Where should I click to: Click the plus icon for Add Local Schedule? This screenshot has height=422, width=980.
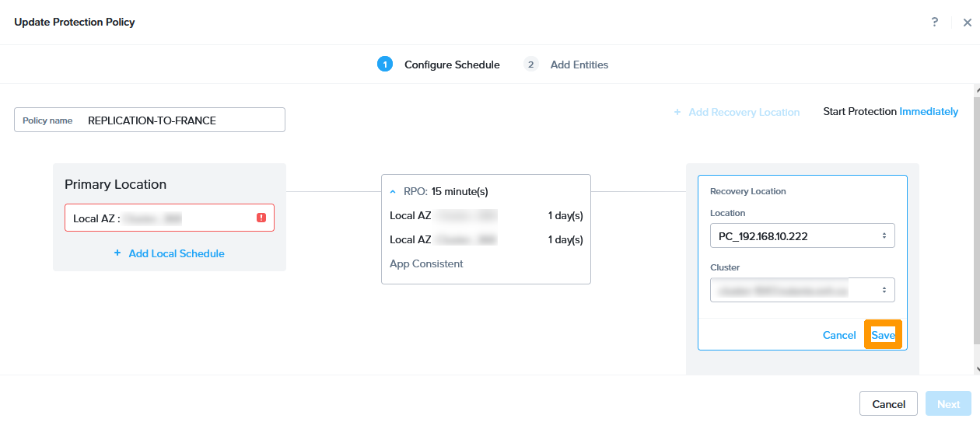pos(117,253)
